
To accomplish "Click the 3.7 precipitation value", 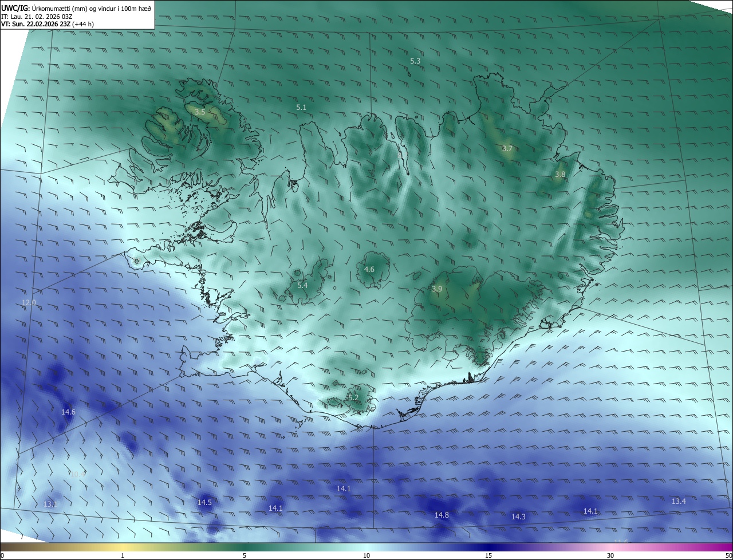I will pyautogui.click(x=507, y=148).
